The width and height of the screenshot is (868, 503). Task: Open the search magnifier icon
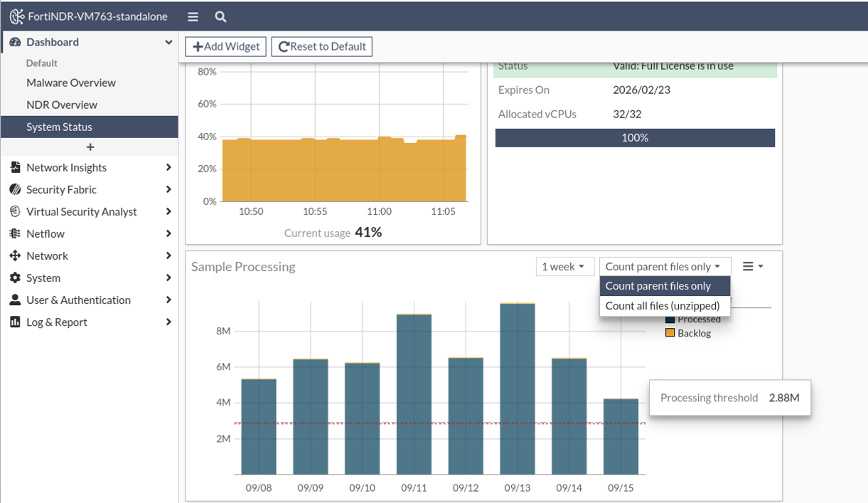(x=220, y=16)
